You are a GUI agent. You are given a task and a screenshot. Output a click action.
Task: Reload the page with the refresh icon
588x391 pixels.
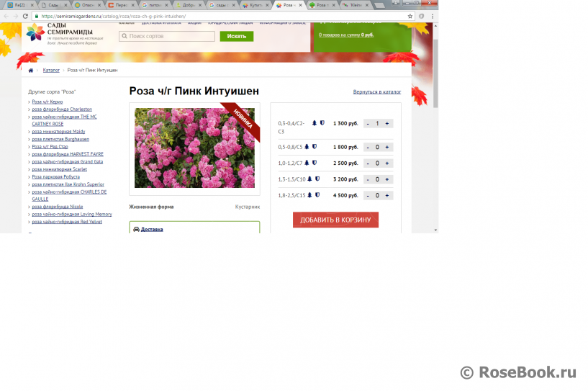click(x=25, y=16)
